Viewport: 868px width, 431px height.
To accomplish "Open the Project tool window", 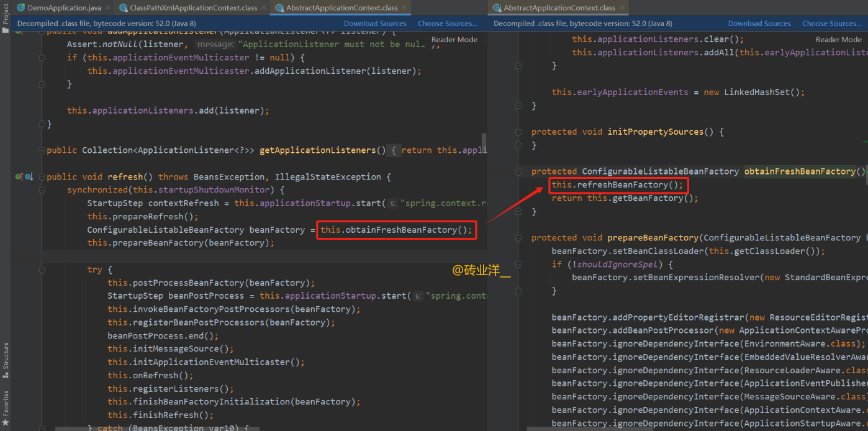I will click(6, 20).
